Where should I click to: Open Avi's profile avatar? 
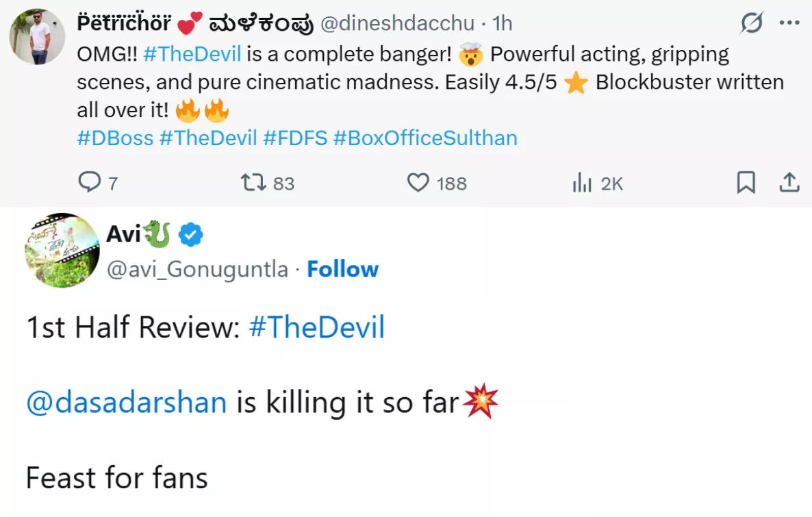click(x=62, y=250)
